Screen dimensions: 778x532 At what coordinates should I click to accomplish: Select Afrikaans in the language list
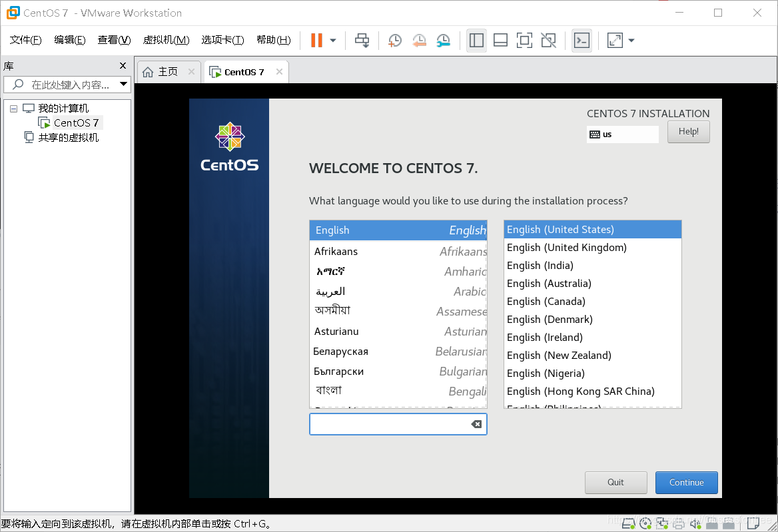pos(398,252)
